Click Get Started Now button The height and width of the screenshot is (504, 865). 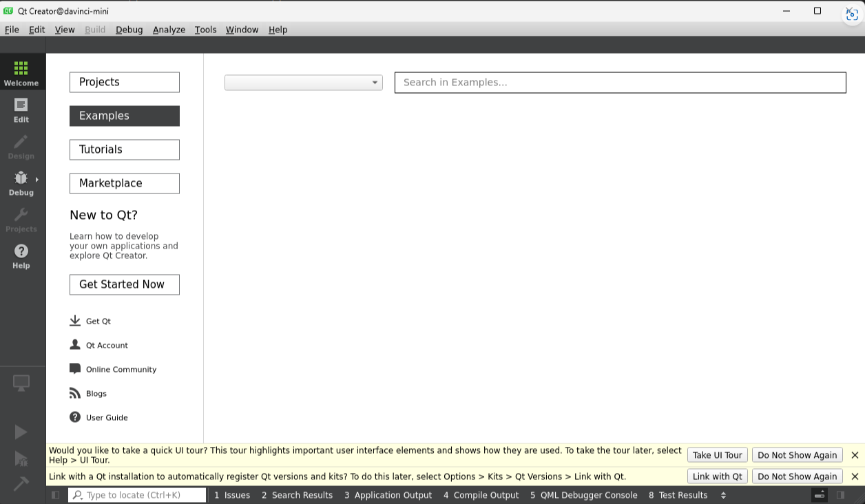pos(125,284)
